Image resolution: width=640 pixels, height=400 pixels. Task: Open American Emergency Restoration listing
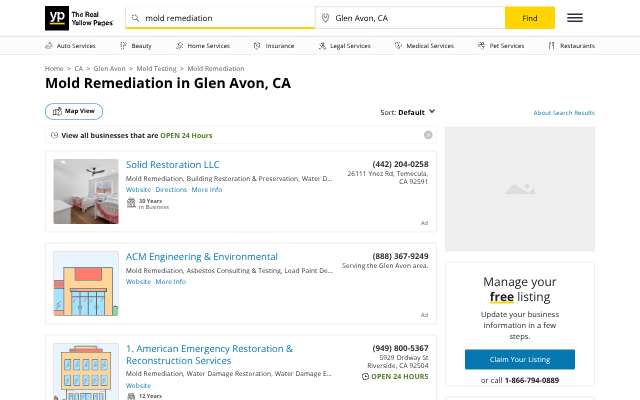209,355
